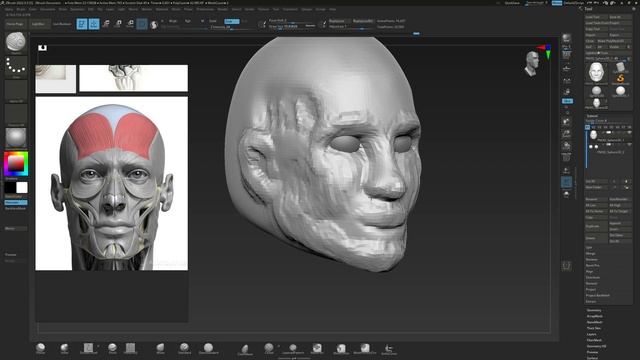Select the SimpleBrush tool icon in Tool panel
This screenshot has height=360, width=640.
pyautogui.click(x=620, y=78)
